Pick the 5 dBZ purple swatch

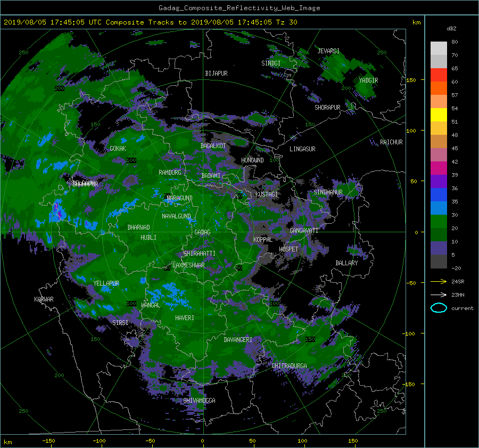(x=439, y=248)
